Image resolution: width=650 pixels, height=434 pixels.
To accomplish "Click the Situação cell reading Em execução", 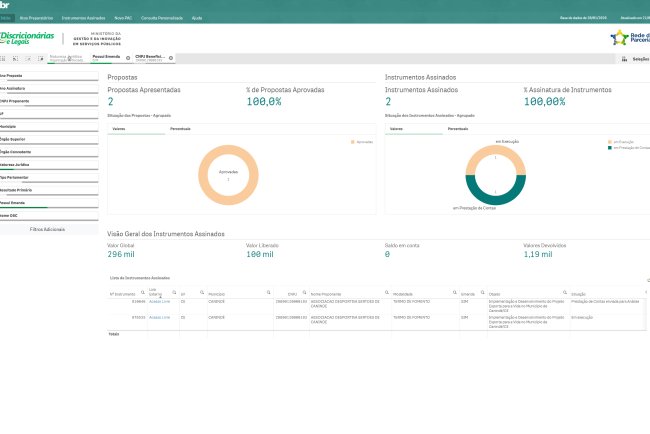I will [x=582, y=318].
